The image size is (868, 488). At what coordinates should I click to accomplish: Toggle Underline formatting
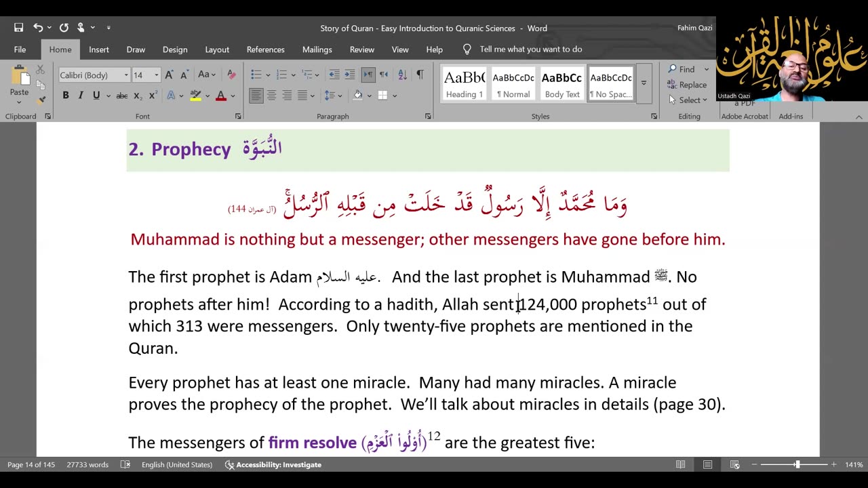point(96,96)
